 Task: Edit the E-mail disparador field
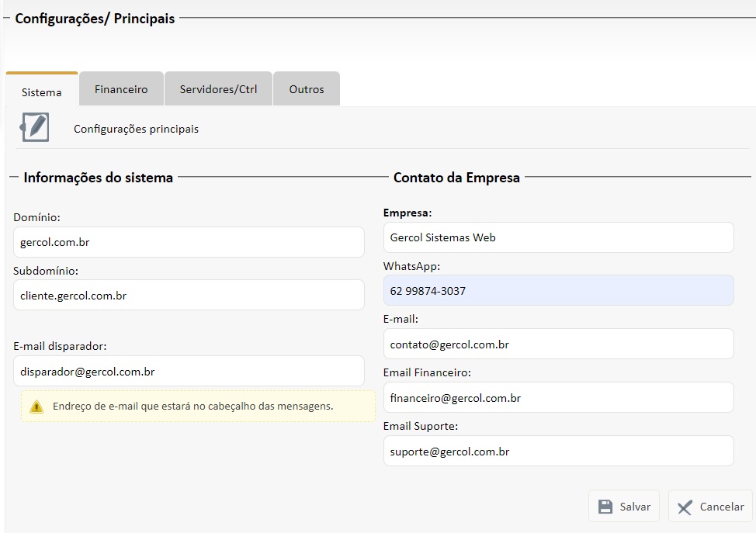pyautogui.click(x=189, y=372)
